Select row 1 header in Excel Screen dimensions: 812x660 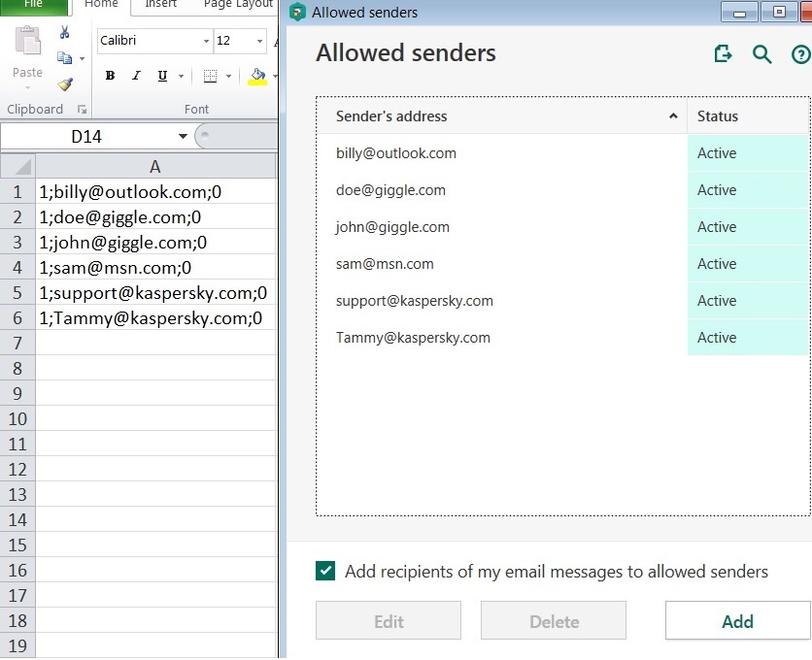click(x=17, y=191)
